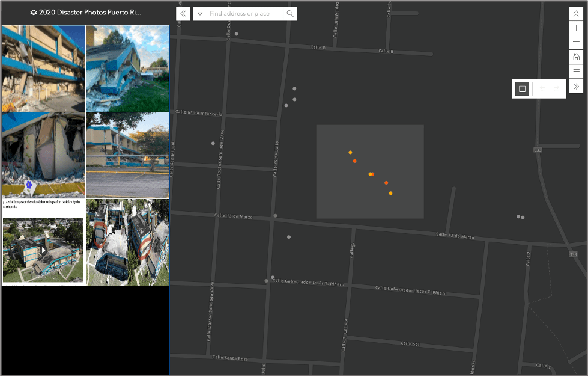Open the top-left cracked building photo
The image size is (588, 377).
(43, 67)
